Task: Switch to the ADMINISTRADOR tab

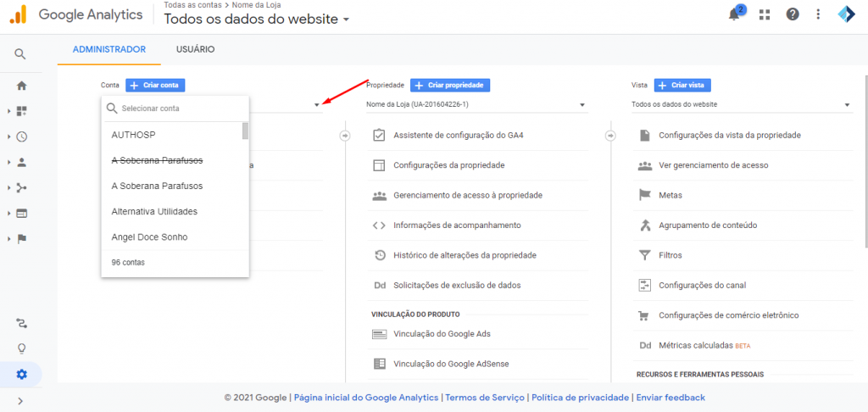Action: tap(109, 49)
